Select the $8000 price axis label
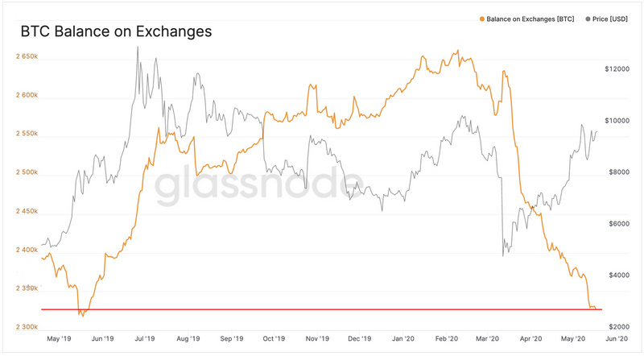Viewport: 644px width, 356px height. tap(617, 172)
